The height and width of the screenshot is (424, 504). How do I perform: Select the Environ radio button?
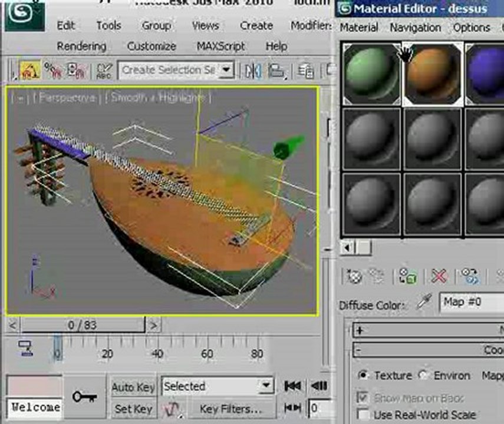[x=423, y=375]
